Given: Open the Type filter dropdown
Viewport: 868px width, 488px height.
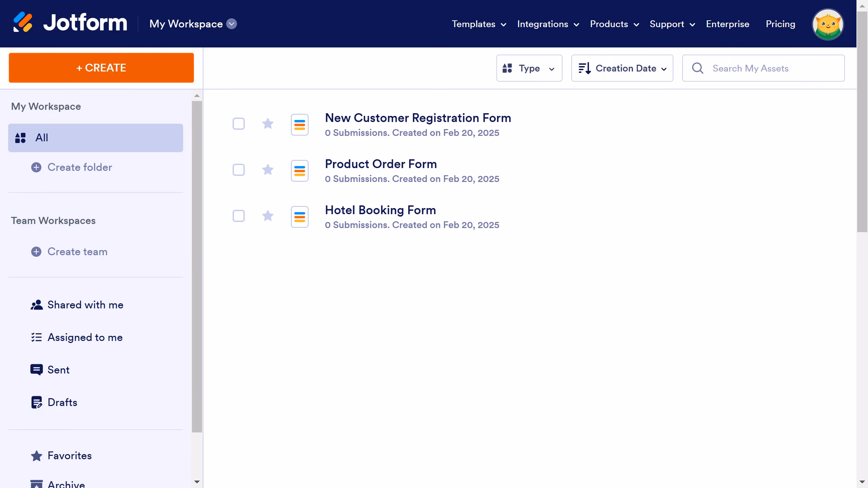Looking at the screenshot, I should point(529,68).
